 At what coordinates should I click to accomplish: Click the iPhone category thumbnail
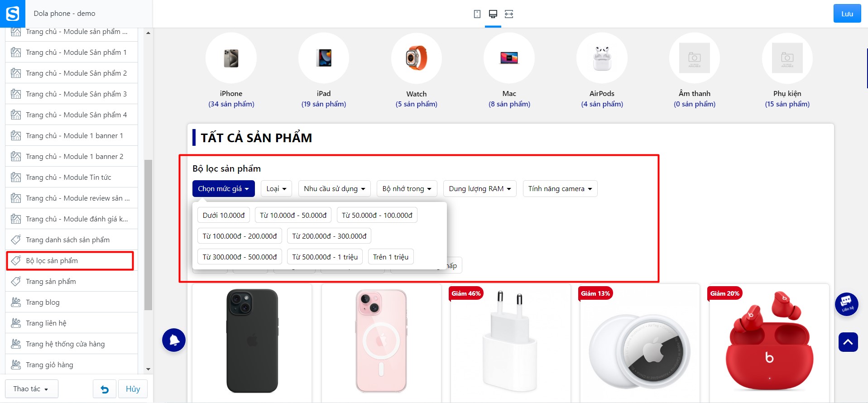pos(231,58)
